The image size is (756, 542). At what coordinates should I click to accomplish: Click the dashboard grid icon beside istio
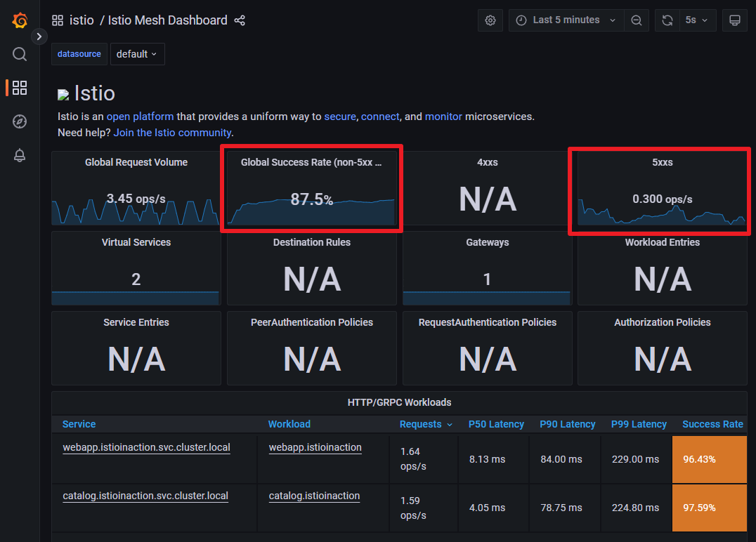[x=58, y=20]
